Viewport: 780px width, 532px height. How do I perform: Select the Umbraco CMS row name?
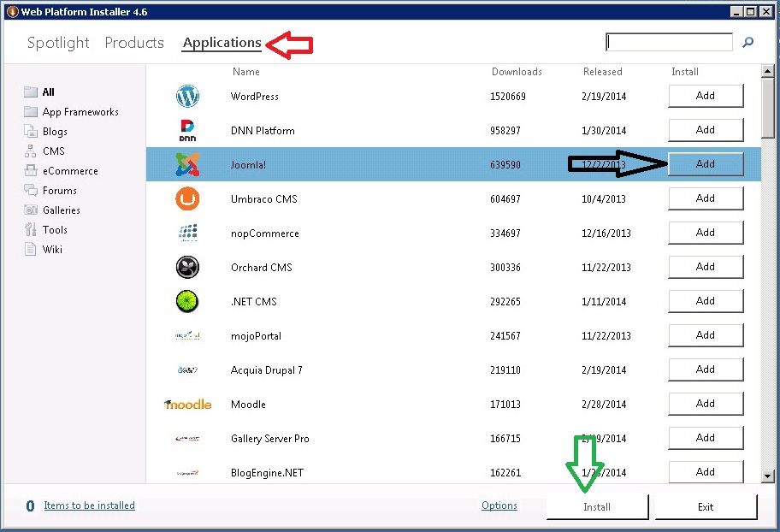point(263,199)
